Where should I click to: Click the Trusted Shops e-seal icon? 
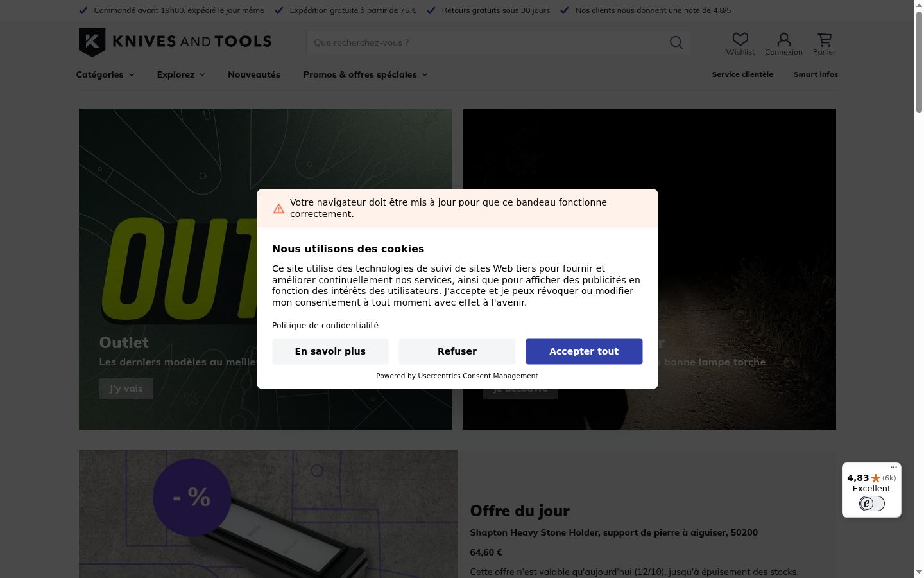coord(871,504)
